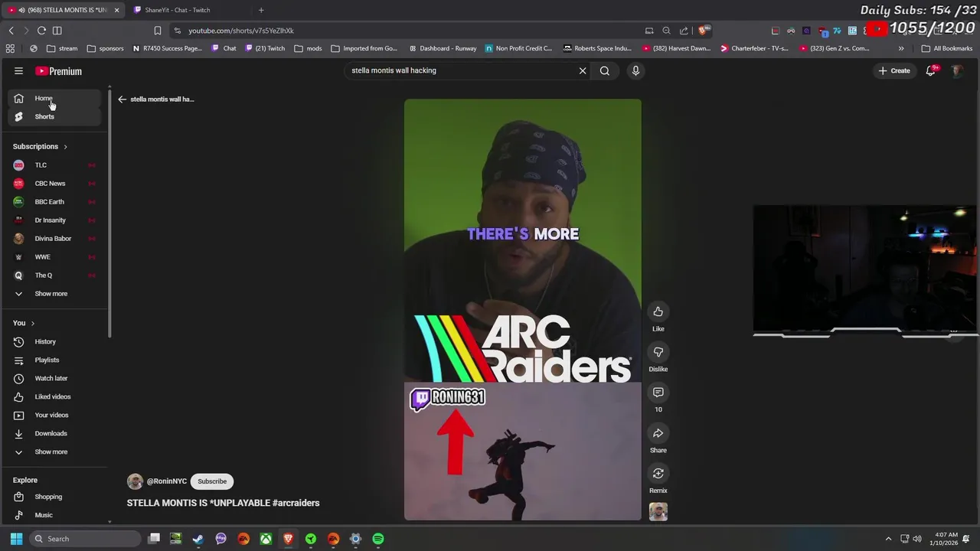Open Playlists in the sidebar
The width and height of the screenshot is (980, 551).
pos(47,360)
